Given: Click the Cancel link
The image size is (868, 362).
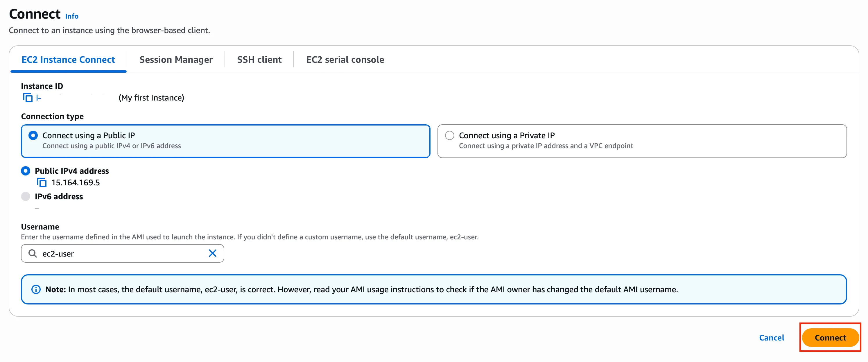Looking at the screenshot, I should pos(771,337).
